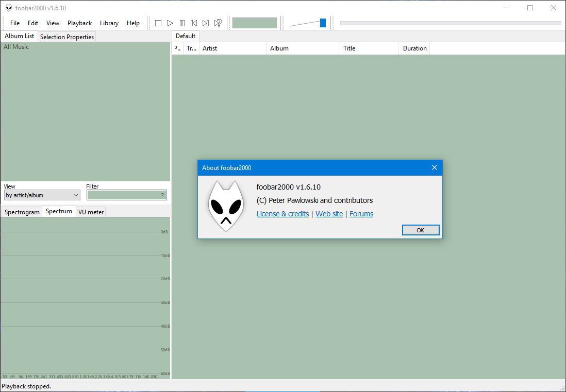Open the Library menu
This screenshot has width=566, height=392.
coord(109,23)
